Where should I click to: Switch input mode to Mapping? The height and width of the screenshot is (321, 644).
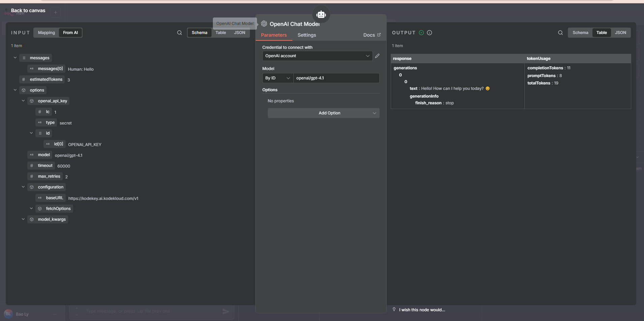tap(46, 33)
